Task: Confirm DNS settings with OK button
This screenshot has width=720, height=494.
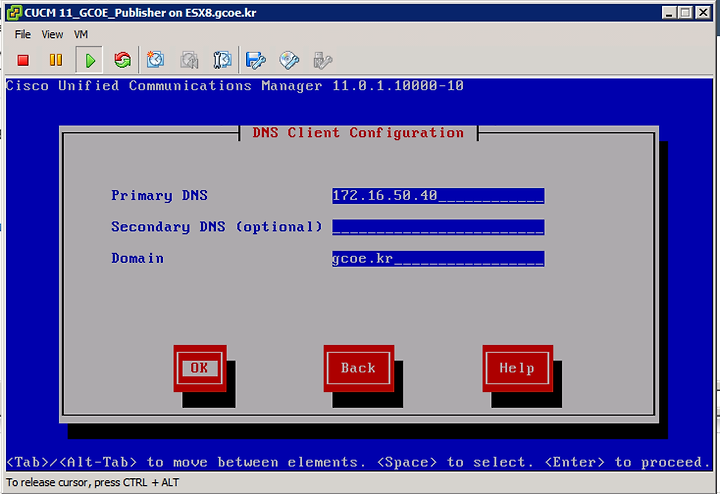Action: 200,368
